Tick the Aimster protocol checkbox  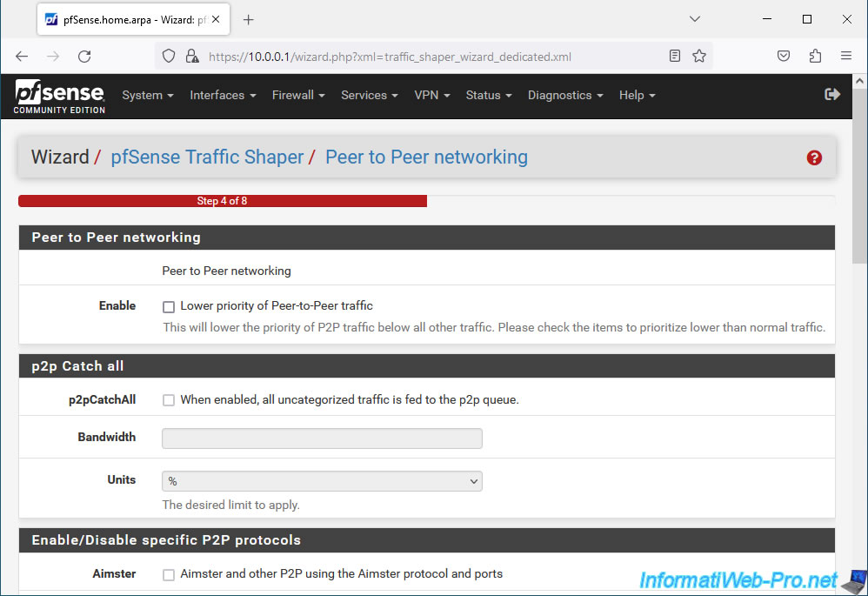pyautogui.click(x=169, y=574)
